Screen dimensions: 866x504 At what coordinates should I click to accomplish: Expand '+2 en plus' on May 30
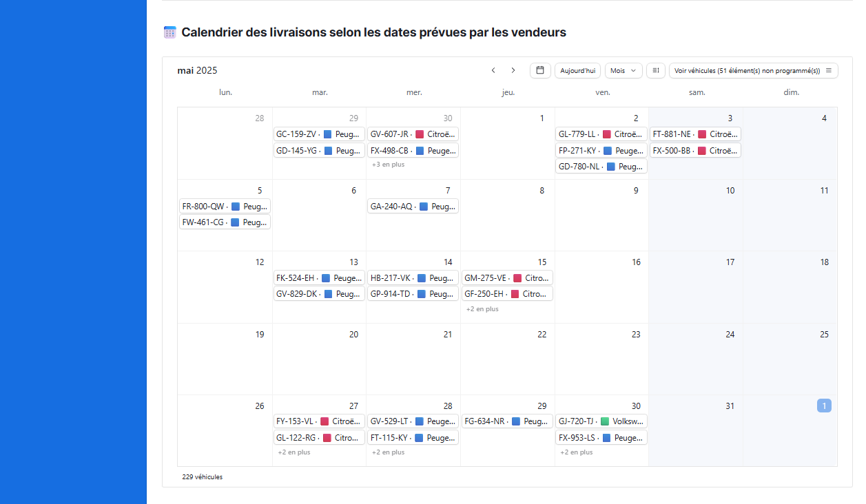[577, 452]
